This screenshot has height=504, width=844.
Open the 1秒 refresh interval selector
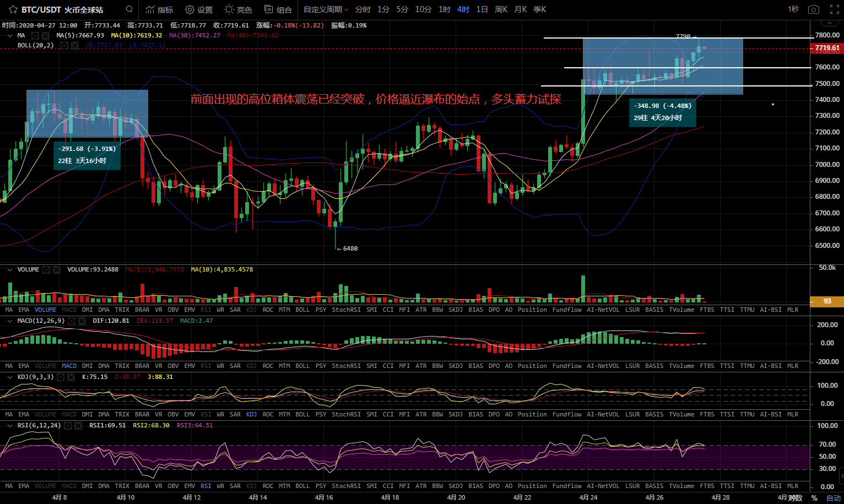click(793, 9)
